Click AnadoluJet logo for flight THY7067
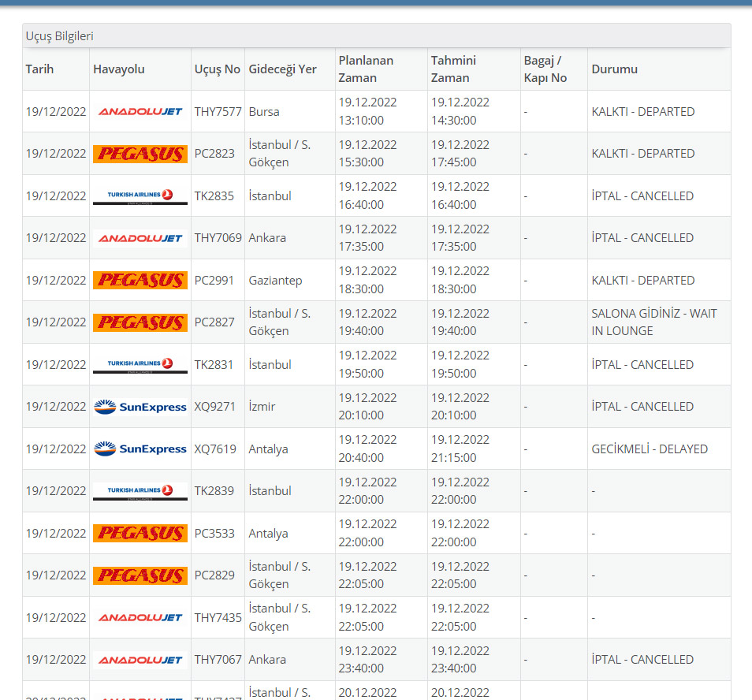This screenshot has height=700, width=752. 140,660
